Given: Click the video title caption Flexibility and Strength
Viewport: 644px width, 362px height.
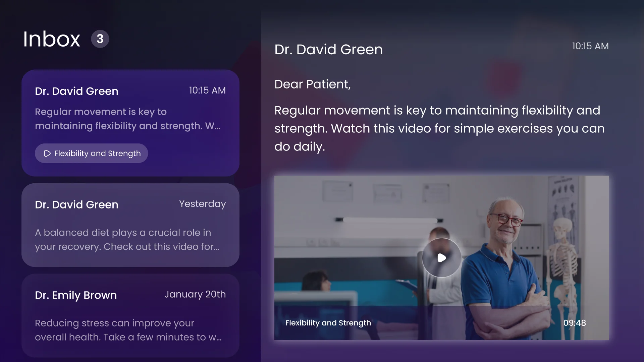Looking at the screenshot, I should [x=328, y=323].
